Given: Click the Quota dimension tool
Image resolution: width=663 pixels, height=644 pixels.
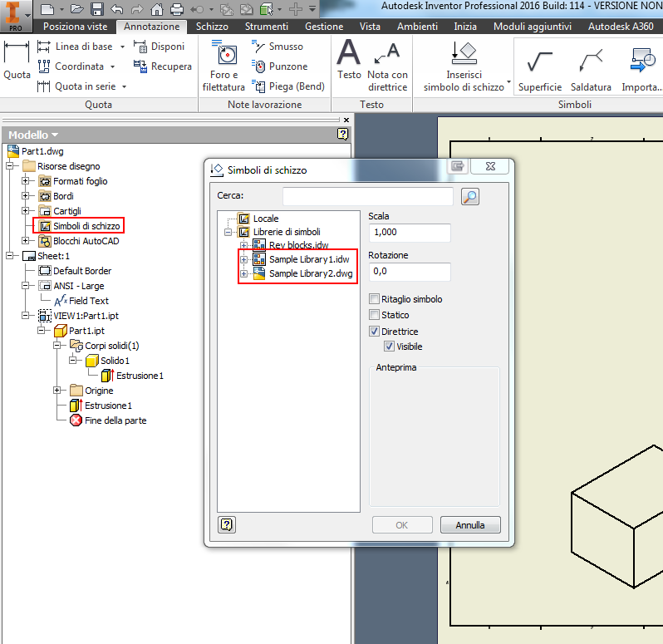Looking at the screenshot, I should pos(17,60).
